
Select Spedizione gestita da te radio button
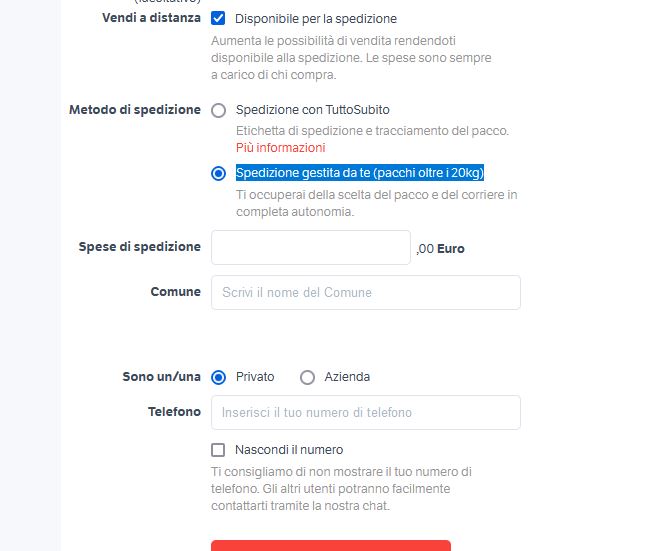click(x=218, y=173)
